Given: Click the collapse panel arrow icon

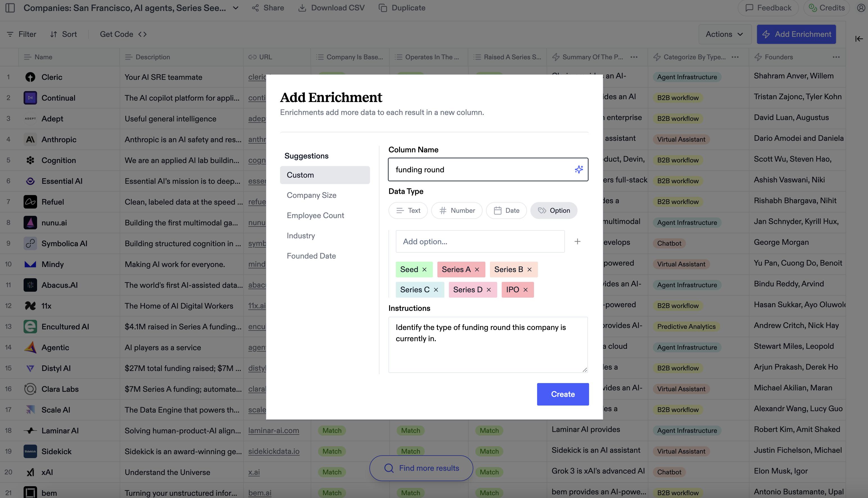Looking at the screenshot, I should 859,39.
